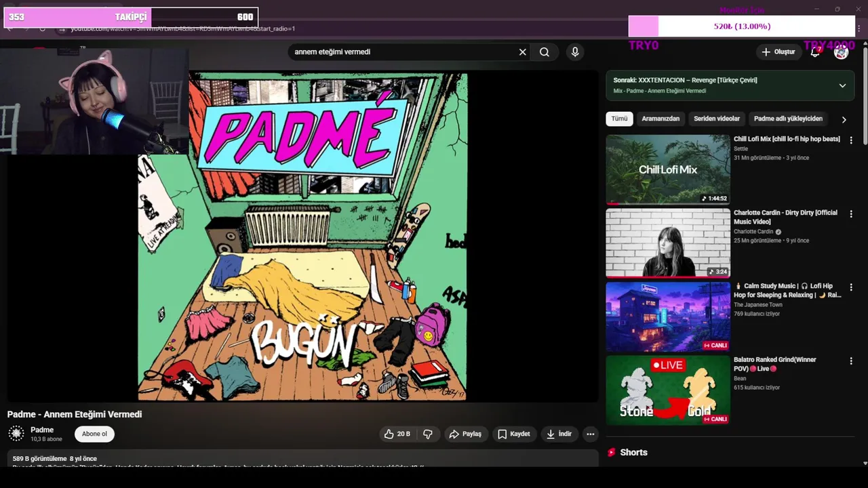Click the Kaydet save button
The image size is (868, 488).
tap(513, 434)
